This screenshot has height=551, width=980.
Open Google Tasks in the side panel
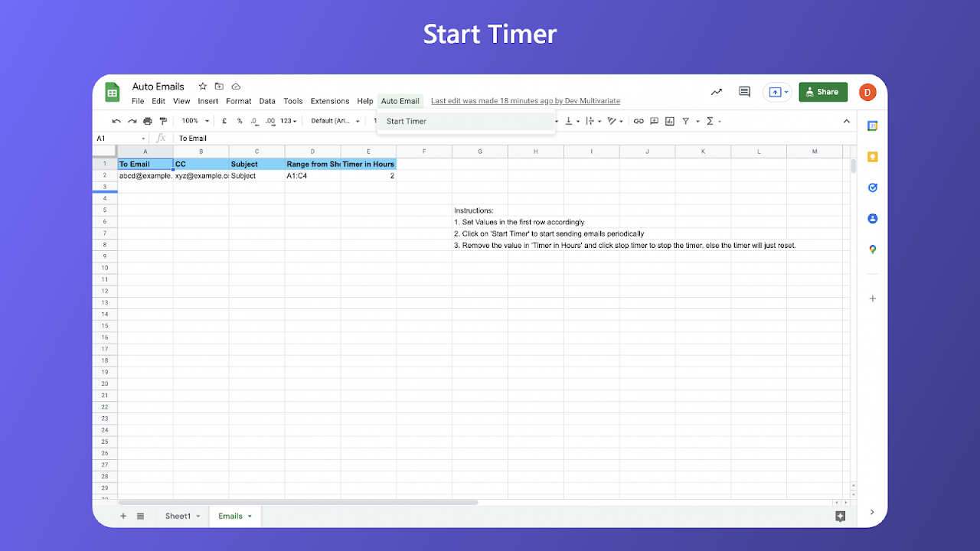(x=872, y=187)
